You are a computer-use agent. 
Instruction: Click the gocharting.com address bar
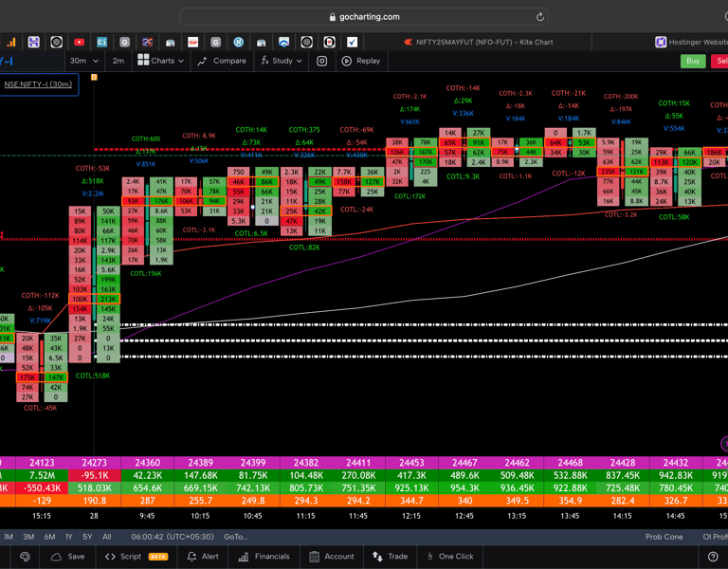point(364,17)
